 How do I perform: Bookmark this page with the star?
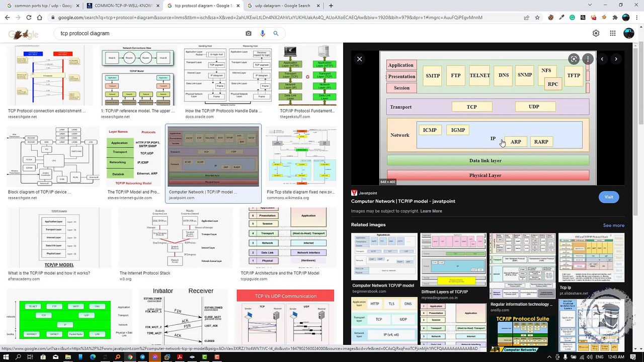[537, 17]
